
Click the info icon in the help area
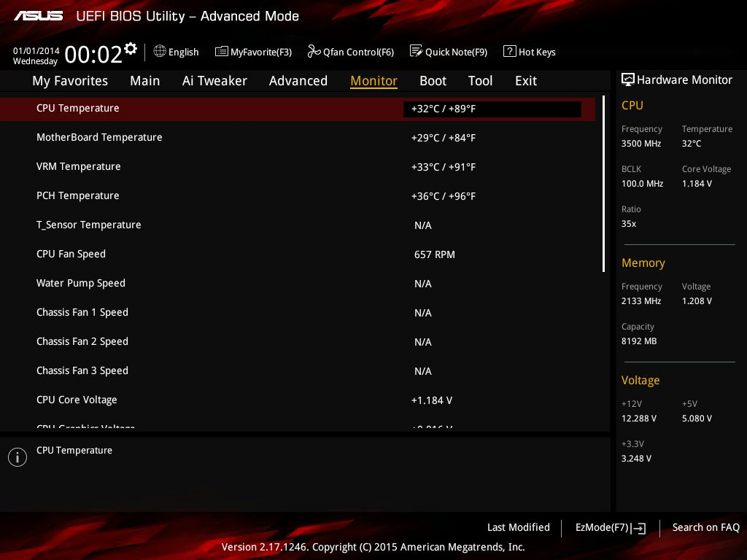pos(17,457)
